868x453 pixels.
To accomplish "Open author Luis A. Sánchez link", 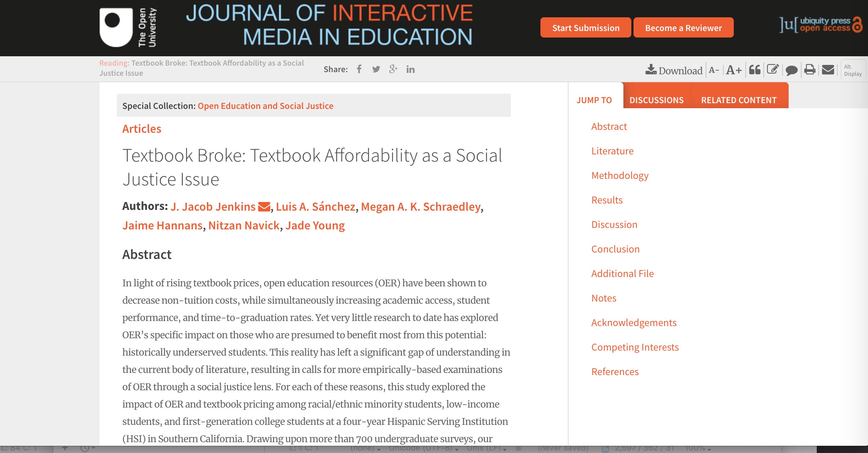I will tap(315, 207).
